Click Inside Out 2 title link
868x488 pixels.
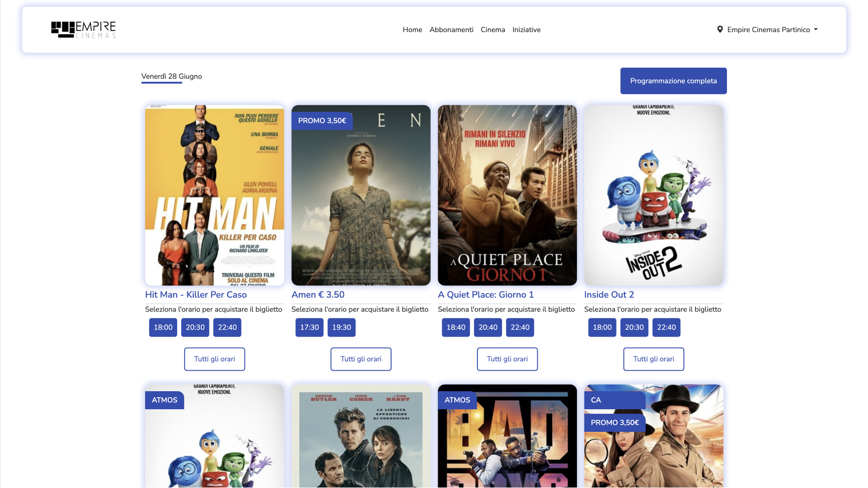(609, 295)
